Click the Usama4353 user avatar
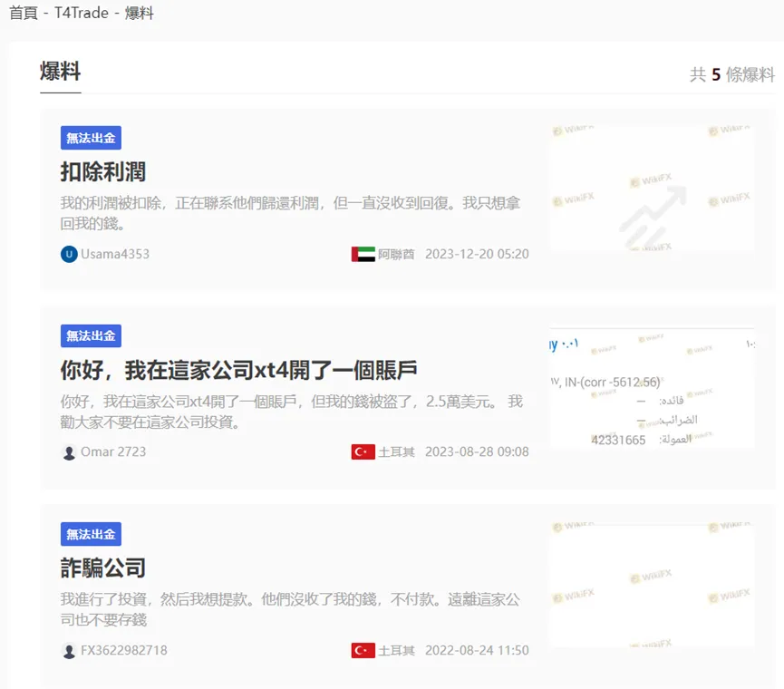 (69, 254)
